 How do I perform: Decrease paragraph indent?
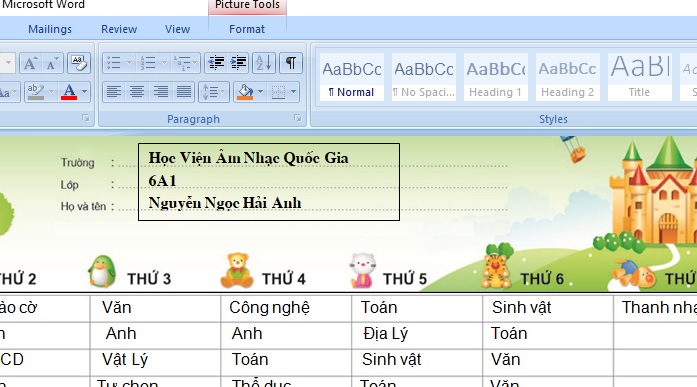pos(216,63)
